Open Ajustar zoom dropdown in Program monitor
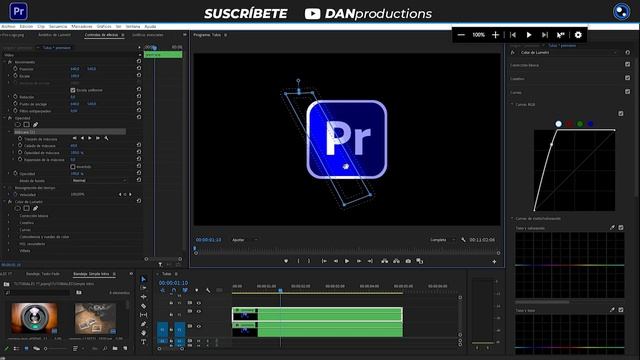This screenshot has height=360, width=640. tap(245, 240)
